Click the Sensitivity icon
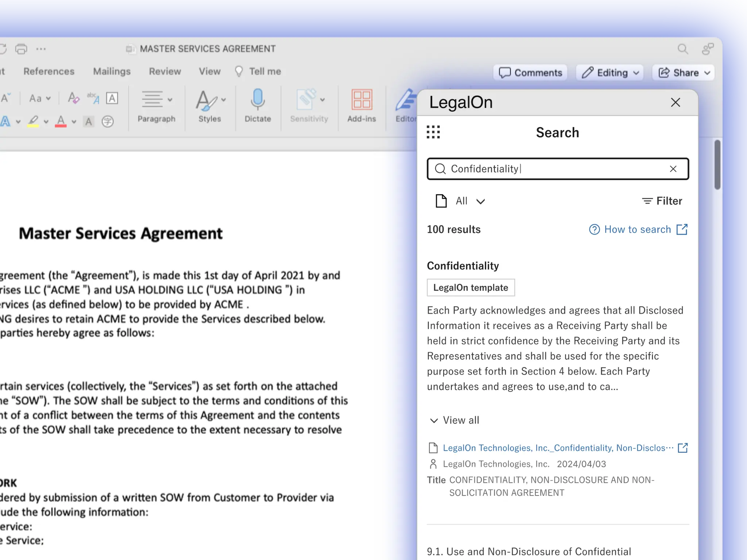 tap(306, 100)
